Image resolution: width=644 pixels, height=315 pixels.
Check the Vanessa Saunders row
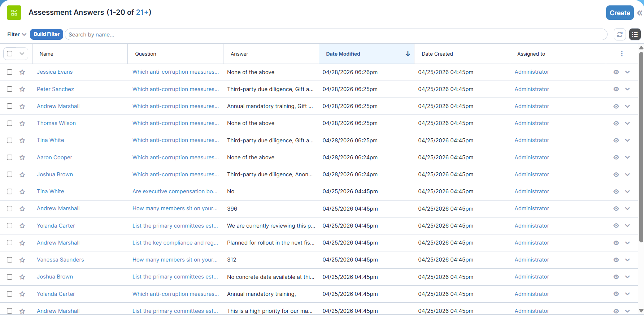coord(10,260)
